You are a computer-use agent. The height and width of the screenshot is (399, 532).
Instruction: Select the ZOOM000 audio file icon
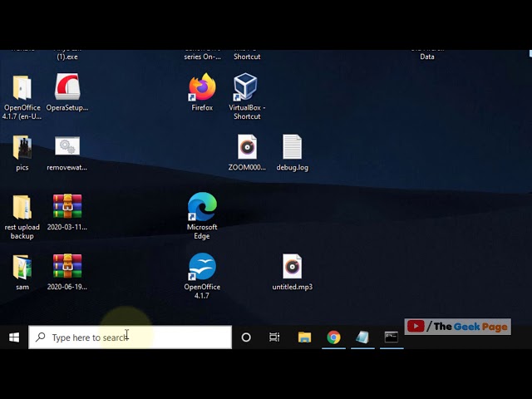[247, 146]
